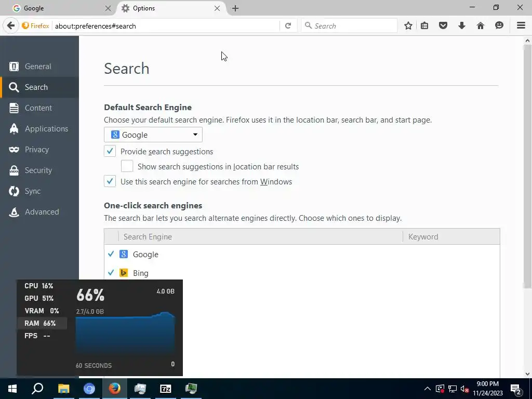Uncheck Google in one-click search engines

point(111,254)
